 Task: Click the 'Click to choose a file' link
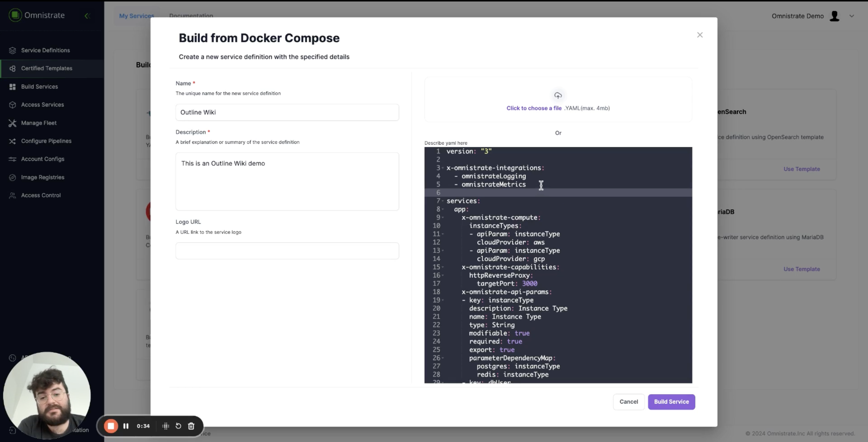point(534,108)
